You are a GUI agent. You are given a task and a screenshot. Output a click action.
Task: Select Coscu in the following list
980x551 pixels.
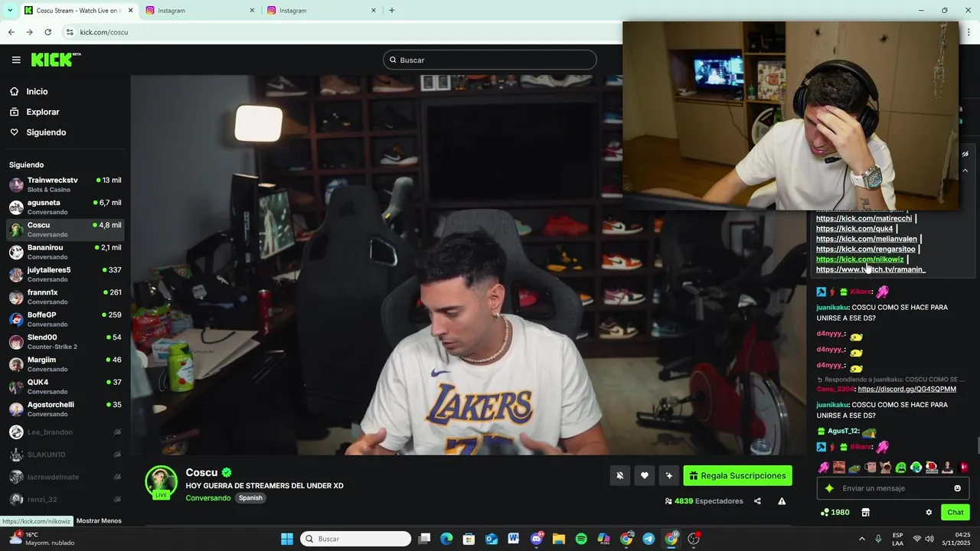(65, 230)
